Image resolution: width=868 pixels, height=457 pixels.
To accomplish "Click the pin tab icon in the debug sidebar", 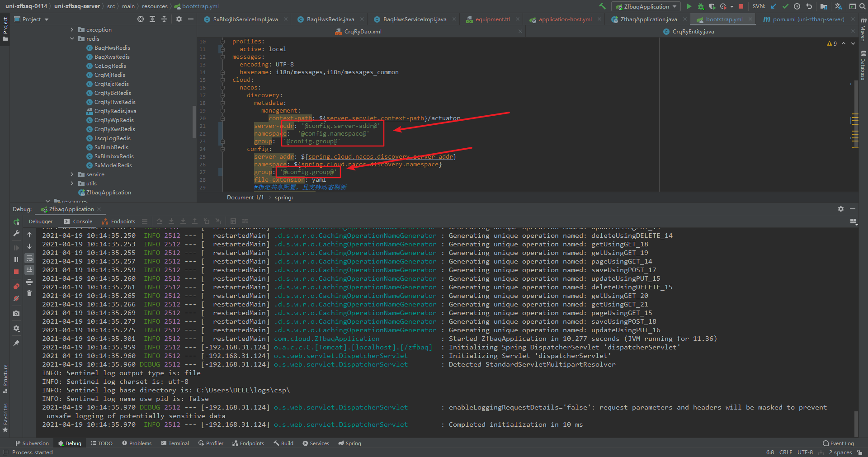I will [x=16, y=343].
